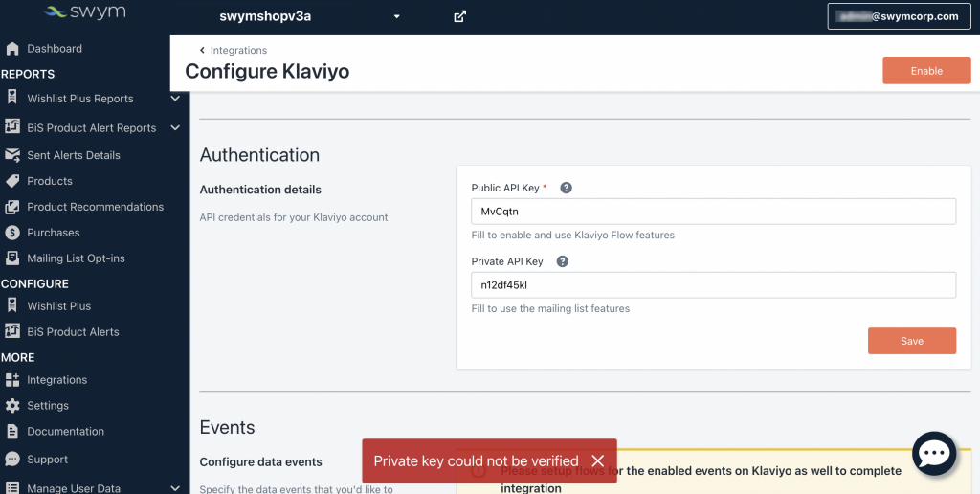Open the Products menu item

[50, 181]
